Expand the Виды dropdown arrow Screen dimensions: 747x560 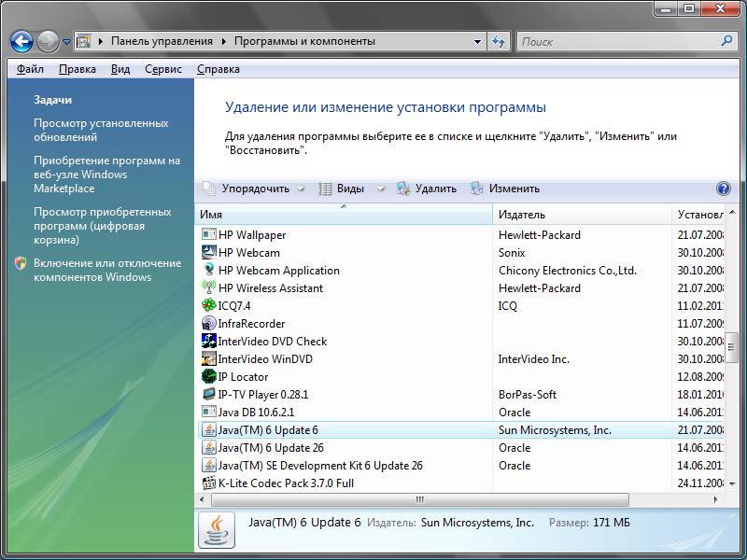[381, 189]
